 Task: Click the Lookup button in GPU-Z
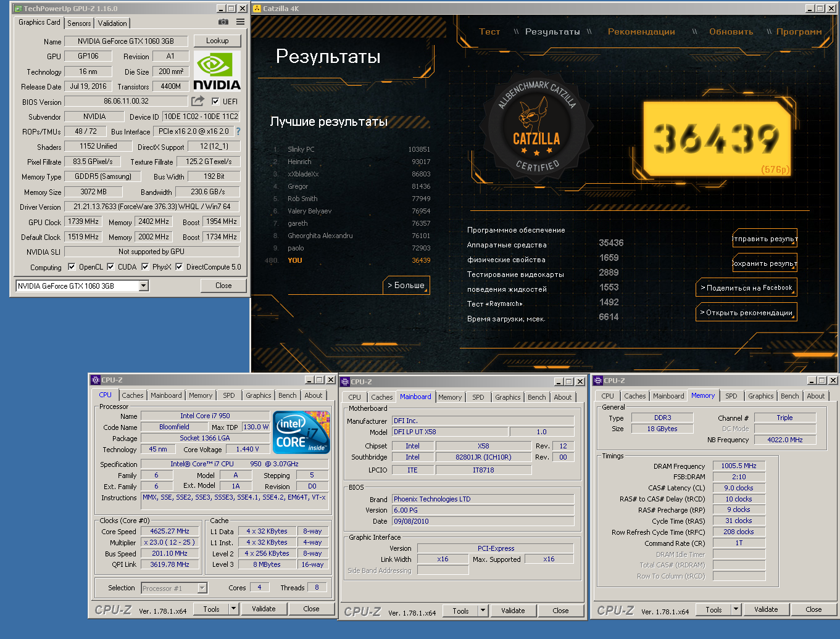tap(217, 41)
